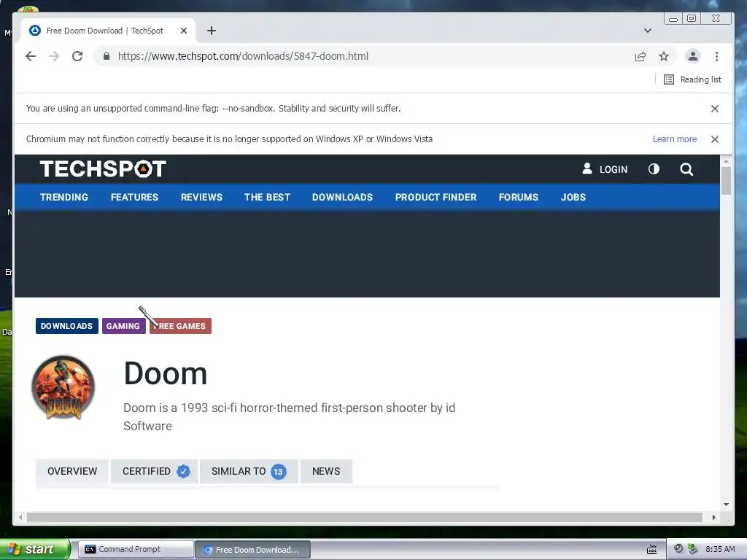The image size is (747, 560).
Task: Click the vertical scrollbar up arrow
Action: 726,161
